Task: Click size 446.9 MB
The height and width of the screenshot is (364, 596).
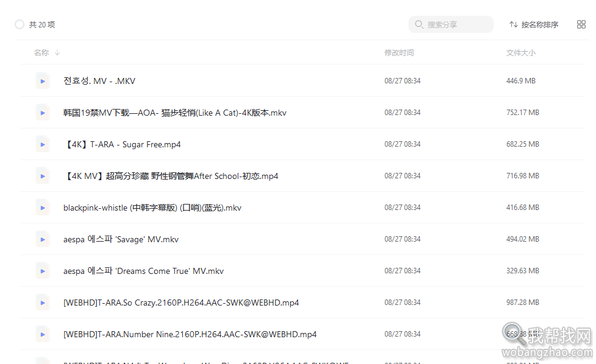Action: click(x=521, y=81)
